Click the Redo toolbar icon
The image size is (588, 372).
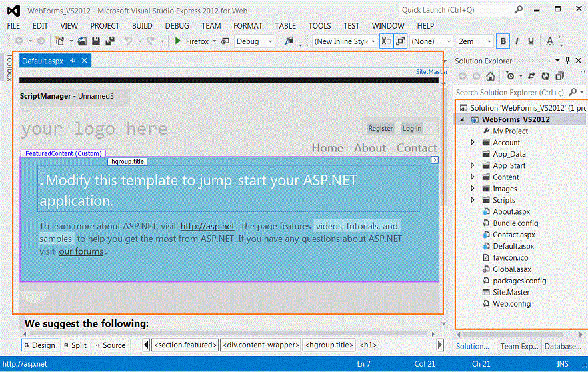coord(151,41)
